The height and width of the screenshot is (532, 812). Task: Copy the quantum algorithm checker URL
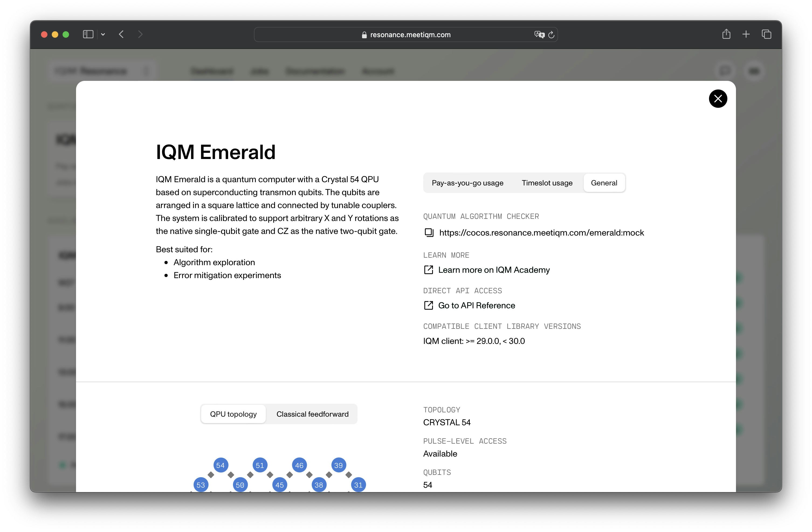tap(429, 233)
